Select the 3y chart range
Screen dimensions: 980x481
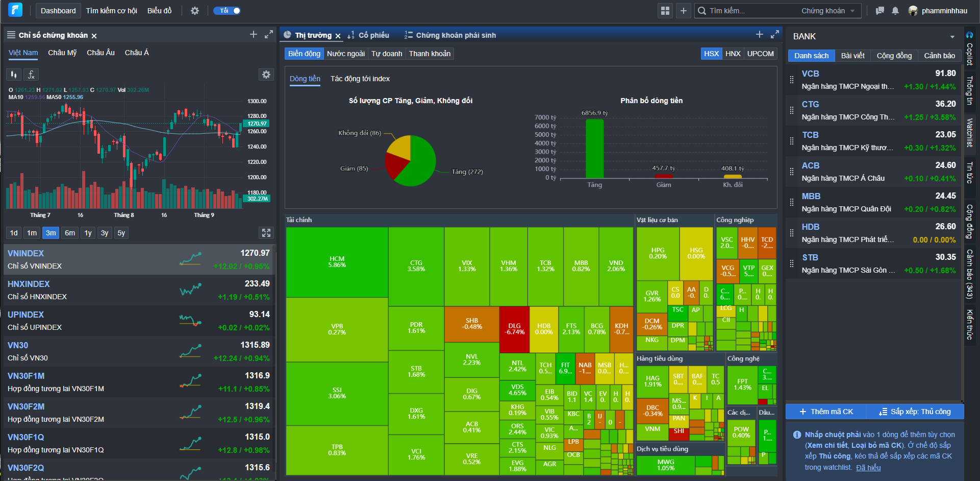click(x=105, y=233)
